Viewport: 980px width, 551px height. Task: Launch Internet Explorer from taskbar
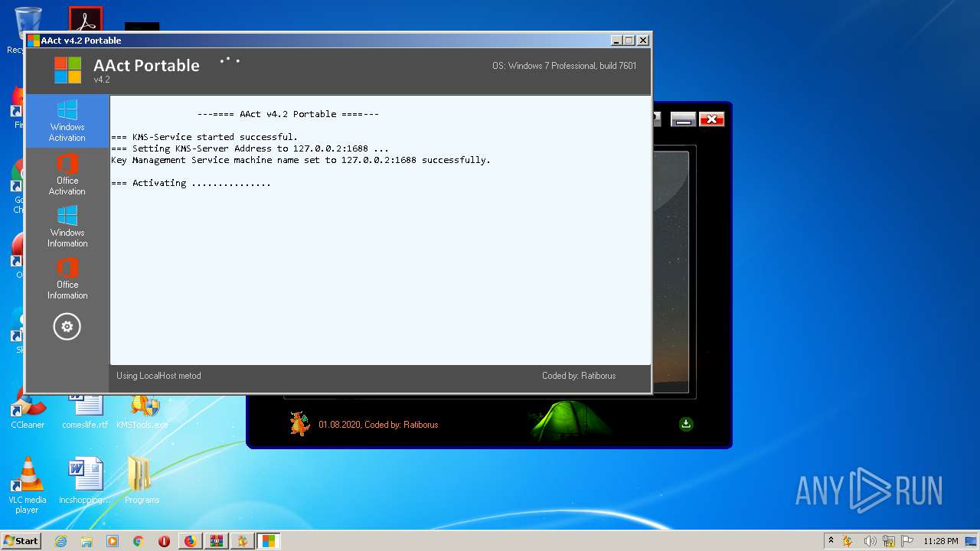tap(60, 541)
